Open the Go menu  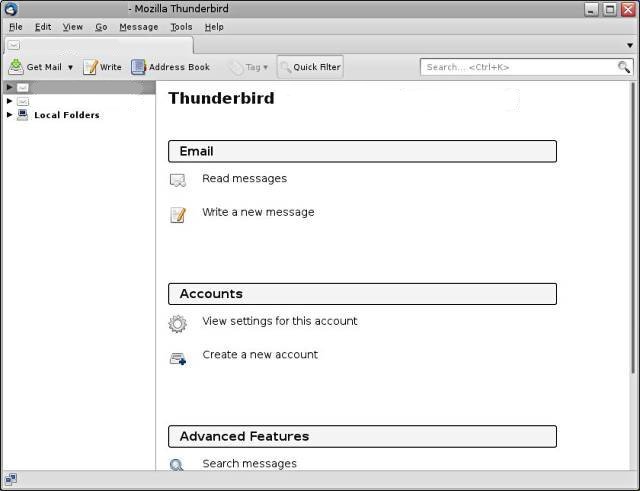[x=101, y=27]
